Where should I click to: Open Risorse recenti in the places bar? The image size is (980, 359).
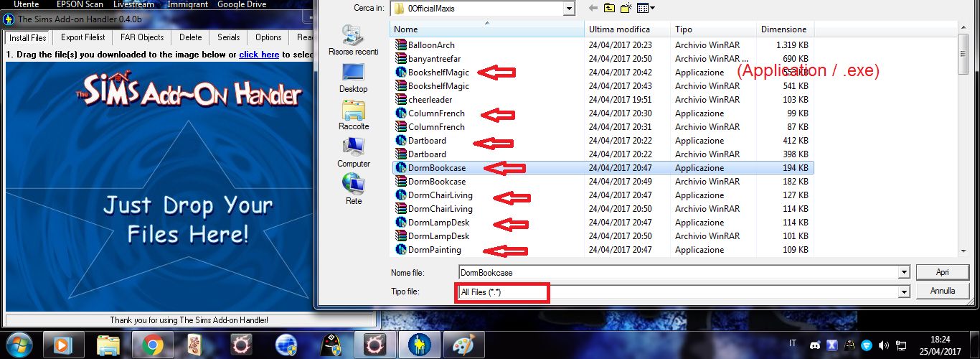353,40
